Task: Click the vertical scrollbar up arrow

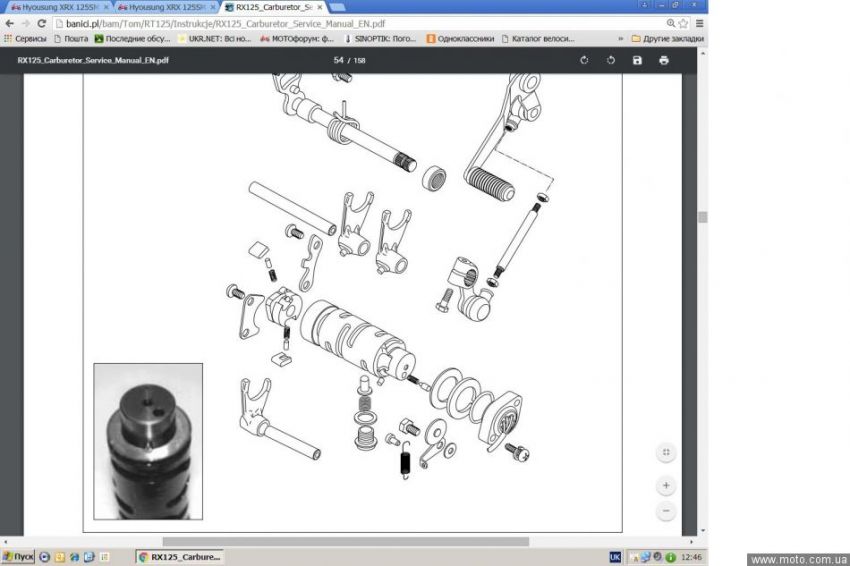Action: tap(703, 53)
